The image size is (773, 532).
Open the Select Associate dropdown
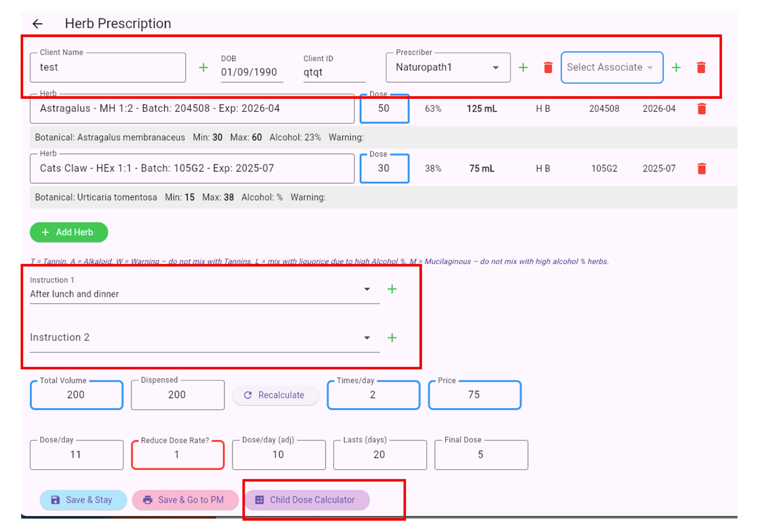[612, 67]
